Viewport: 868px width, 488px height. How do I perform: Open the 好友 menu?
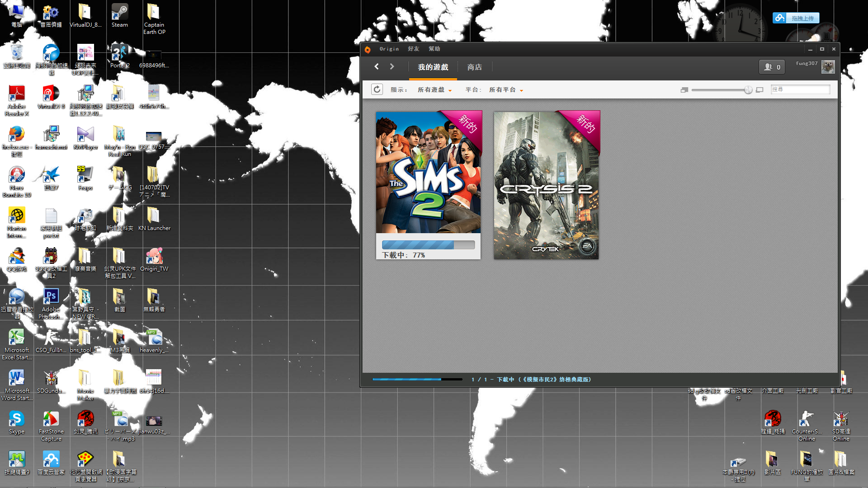coord(413,49)
